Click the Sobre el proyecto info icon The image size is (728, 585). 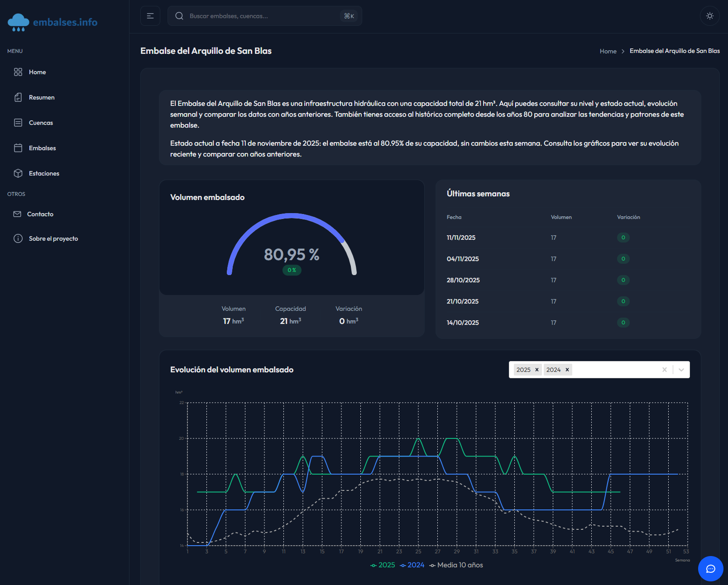click(18, 238)
